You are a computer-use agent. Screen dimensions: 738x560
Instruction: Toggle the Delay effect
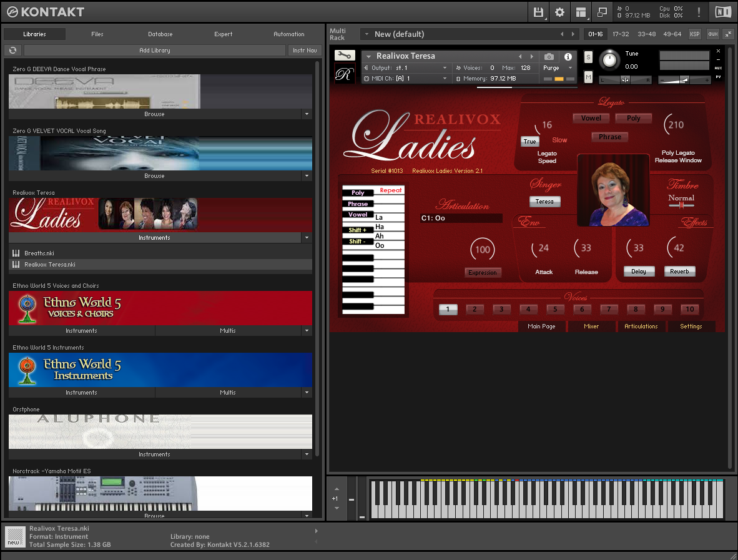[x=639, y=272]
